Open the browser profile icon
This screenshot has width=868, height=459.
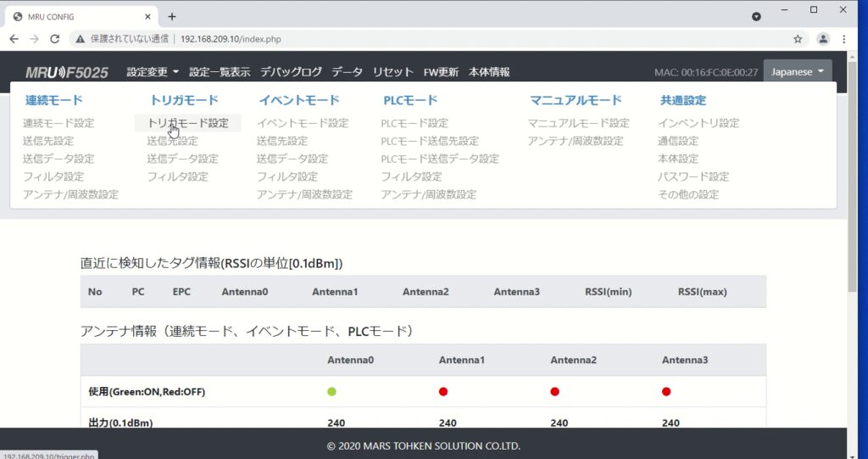pos(823,39)
